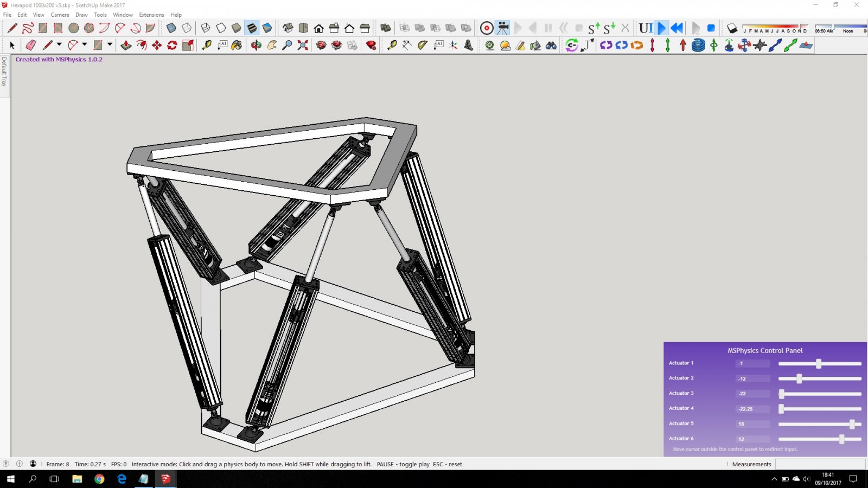Click the Measurements input box
Image resolution: width=868 pixels, height=488 pixels.
click(x=820, y=464)
